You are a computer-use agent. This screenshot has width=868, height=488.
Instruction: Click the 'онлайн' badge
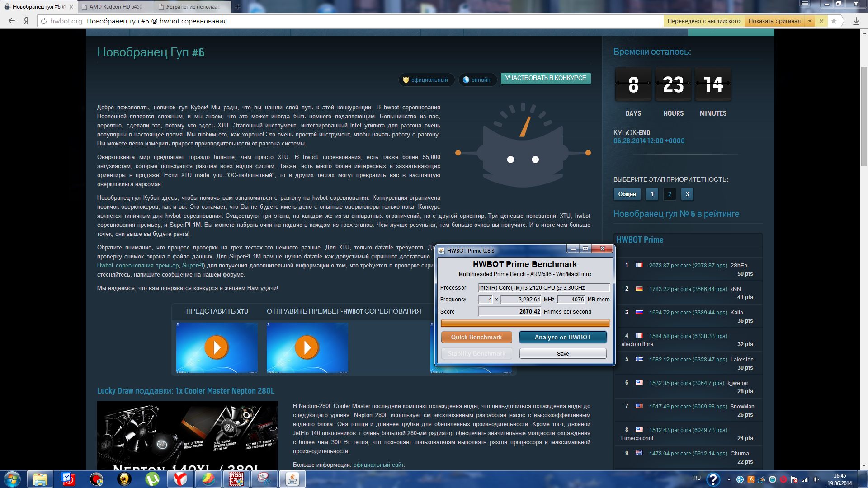click(x=477, y=80)
